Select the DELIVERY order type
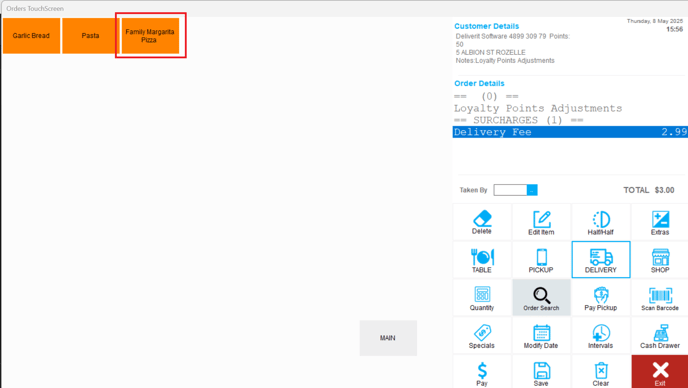Screen dimensions: 688x388 click(x=601, y=260)
